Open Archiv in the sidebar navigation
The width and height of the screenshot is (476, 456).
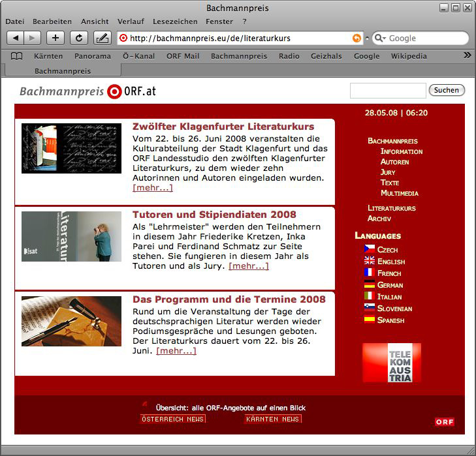point(379,219)
